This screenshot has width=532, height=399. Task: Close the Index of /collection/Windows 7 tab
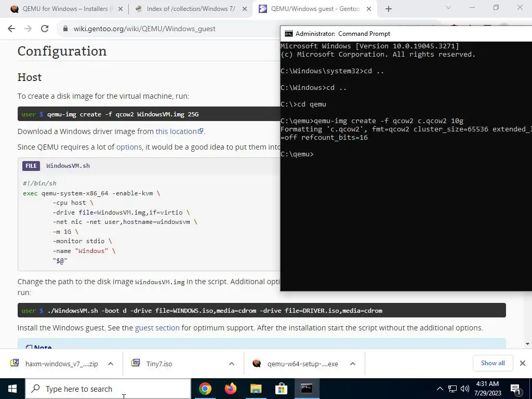[x=244, y=9]
